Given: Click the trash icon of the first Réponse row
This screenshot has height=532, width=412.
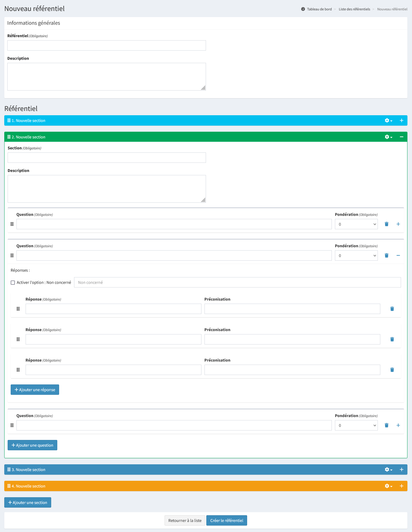Looking at the screenshot, I should pos(392,309).
